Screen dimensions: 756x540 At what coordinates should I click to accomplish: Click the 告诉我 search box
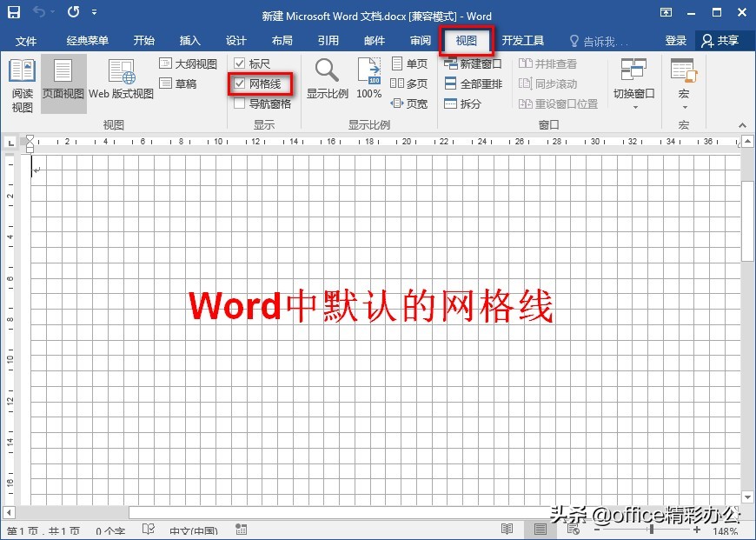coord(600,42)
